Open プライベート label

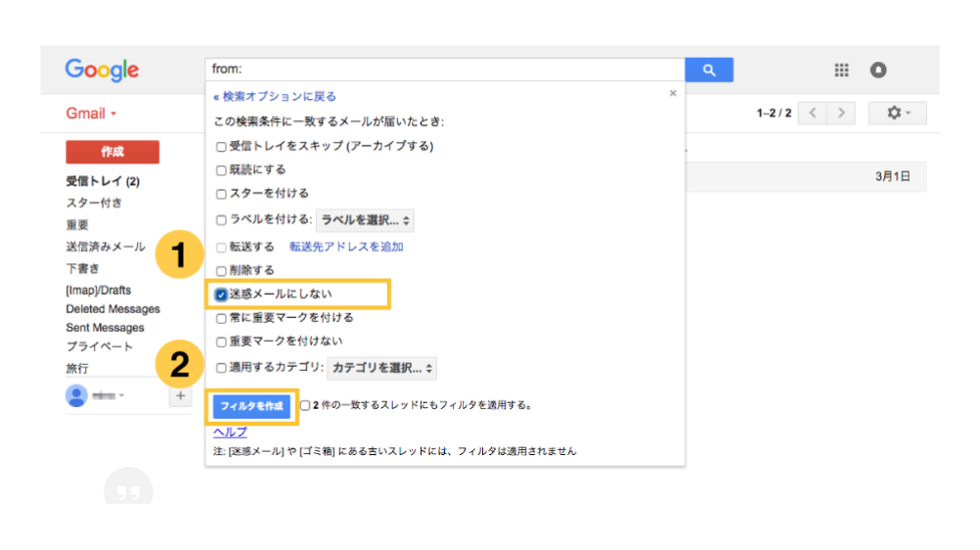100,346
